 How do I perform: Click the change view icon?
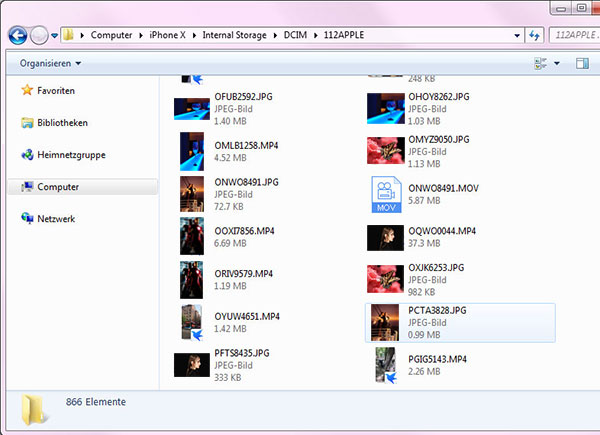540,64
